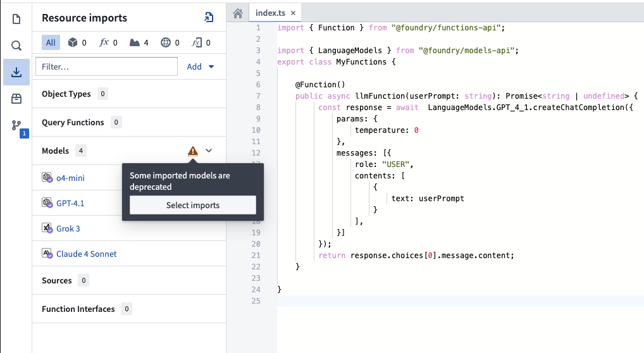Click the Resource imports heading
644x353 pixels.
coord(84,18)
